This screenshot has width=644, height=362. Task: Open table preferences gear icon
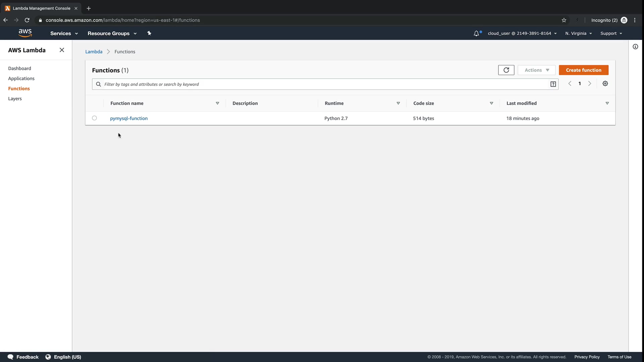coord(605,84)
